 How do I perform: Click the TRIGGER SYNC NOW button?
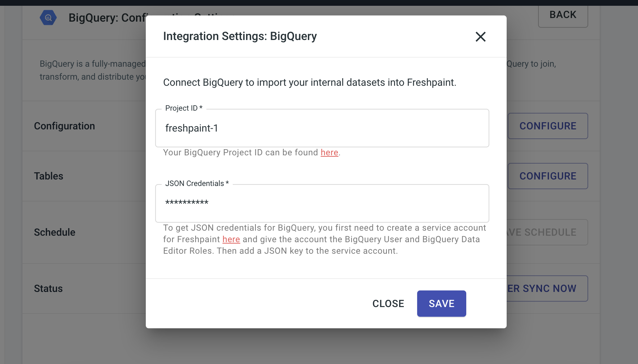tap(547, 288)
